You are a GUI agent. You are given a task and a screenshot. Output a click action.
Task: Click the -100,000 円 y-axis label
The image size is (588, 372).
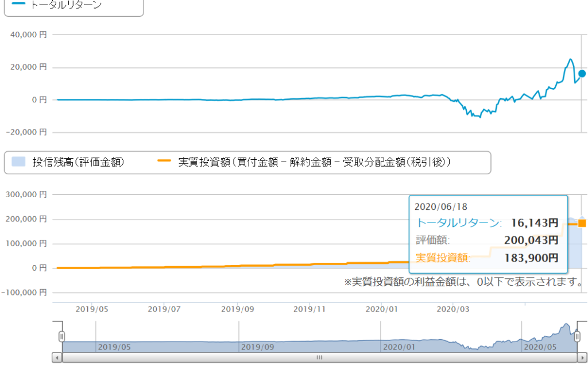click(x=24, y=293)
